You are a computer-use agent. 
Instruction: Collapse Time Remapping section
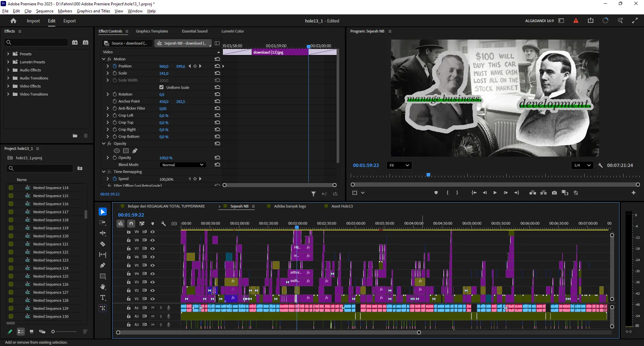(104, 172)
